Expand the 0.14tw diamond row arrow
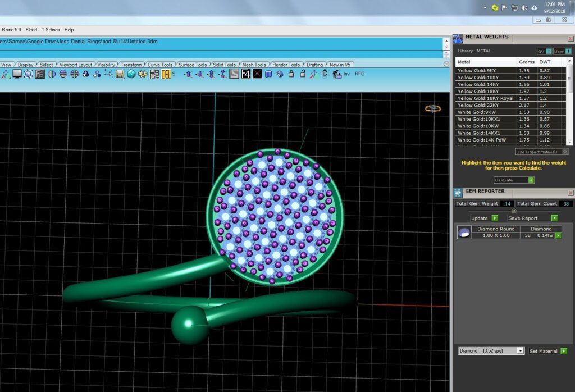Screen dimensions: 575x392 559,235
